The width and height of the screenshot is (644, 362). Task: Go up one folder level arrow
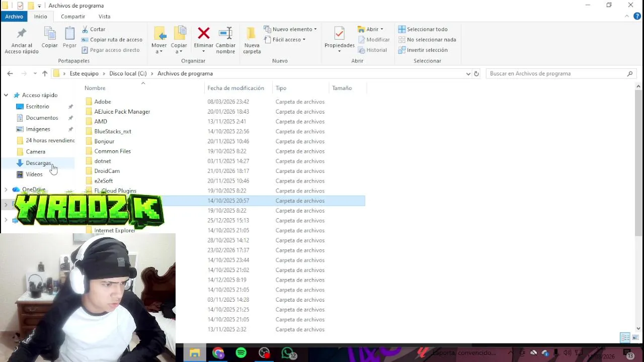tap(45, 73)
